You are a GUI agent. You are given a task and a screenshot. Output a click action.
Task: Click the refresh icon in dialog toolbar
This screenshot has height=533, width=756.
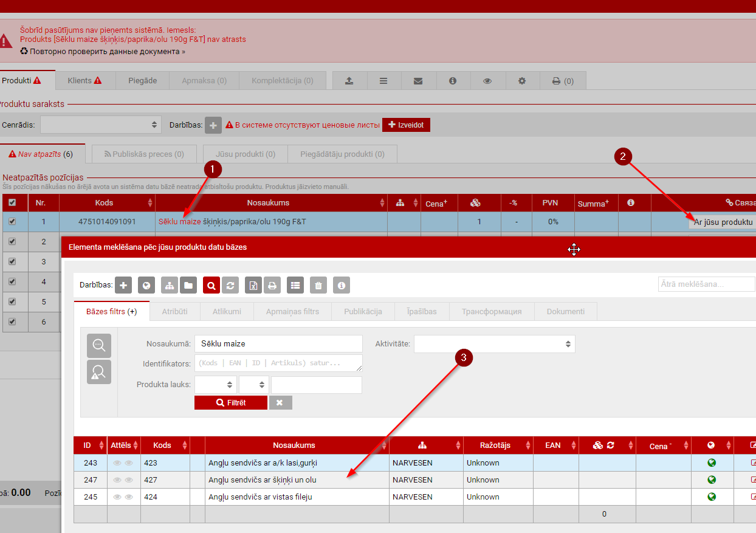pyautogui.click(x=230, y=285)
